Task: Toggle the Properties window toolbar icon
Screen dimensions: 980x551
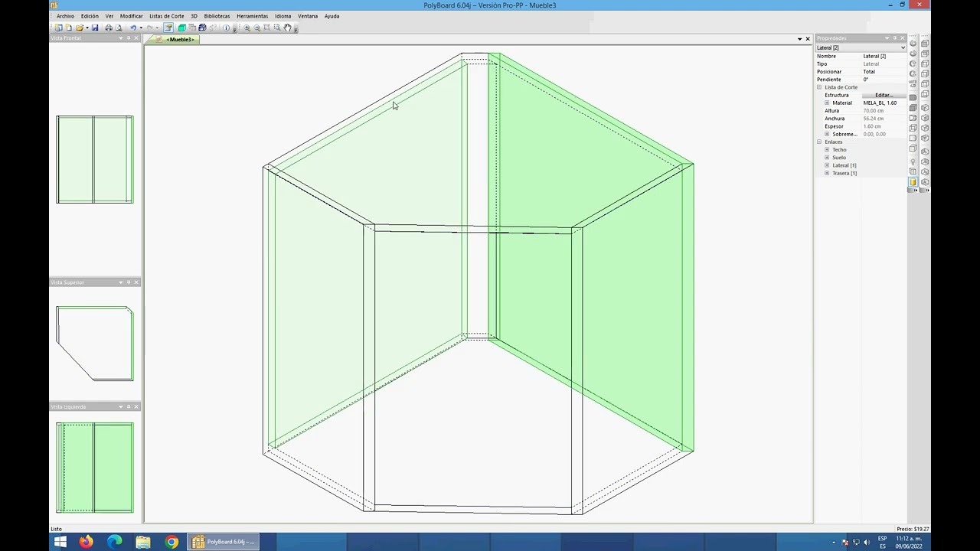Action: (168, 28)
